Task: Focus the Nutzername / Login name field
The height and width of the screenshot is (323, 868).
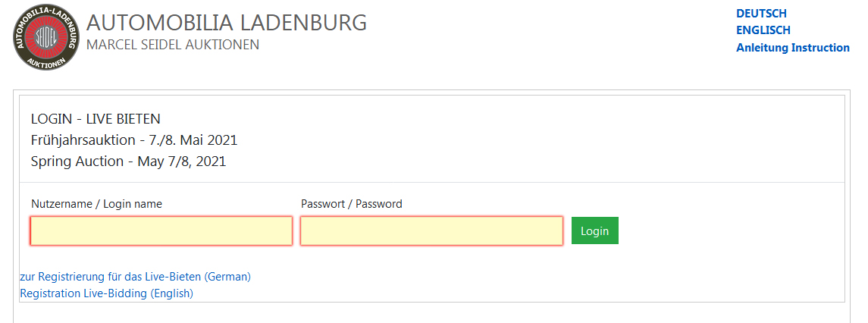Action: coord(161,230)
